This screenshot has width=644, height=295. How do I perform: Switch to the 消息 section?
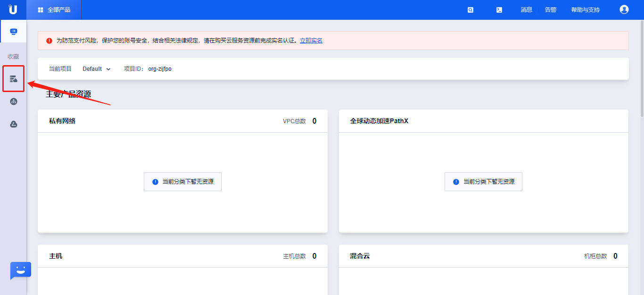[526, 9]
